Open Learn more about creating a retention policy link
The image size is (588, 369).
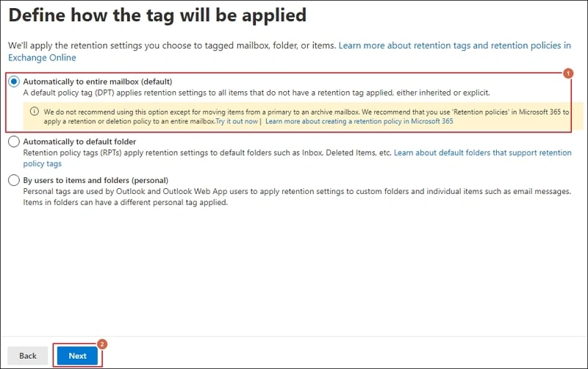click(x=359, y=121)
